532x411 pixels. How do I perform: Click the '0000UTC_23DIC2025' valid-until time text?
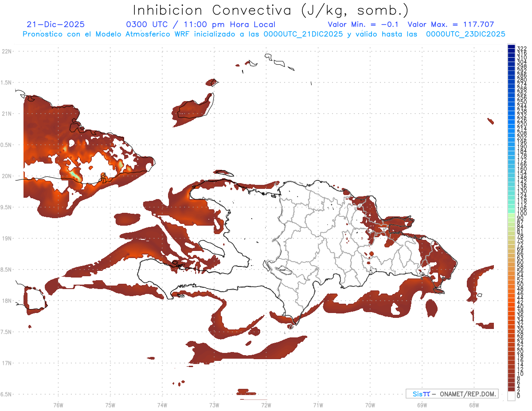[465, 34]
